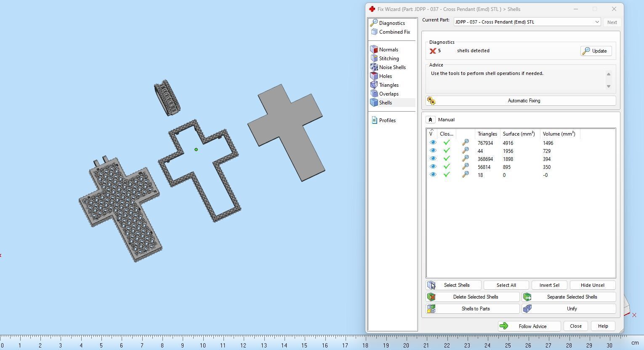
Task: Sort shells by Surface column
Action: click(x=519, y=134)
